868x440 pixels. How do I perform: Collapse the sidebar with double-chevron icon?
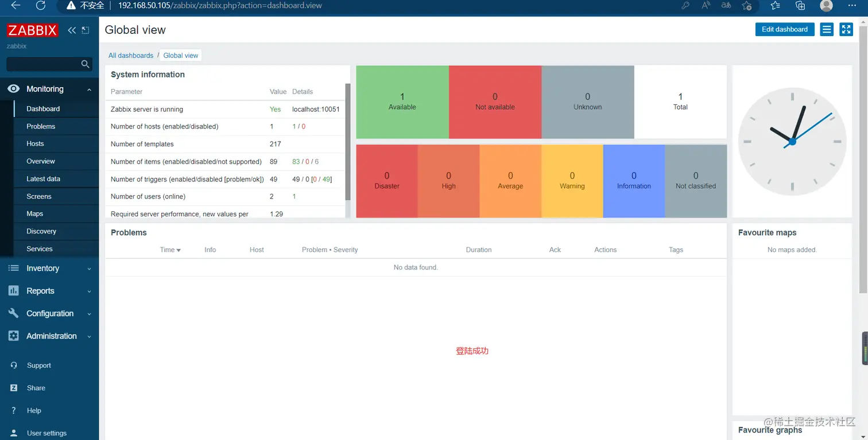point(72,30)
